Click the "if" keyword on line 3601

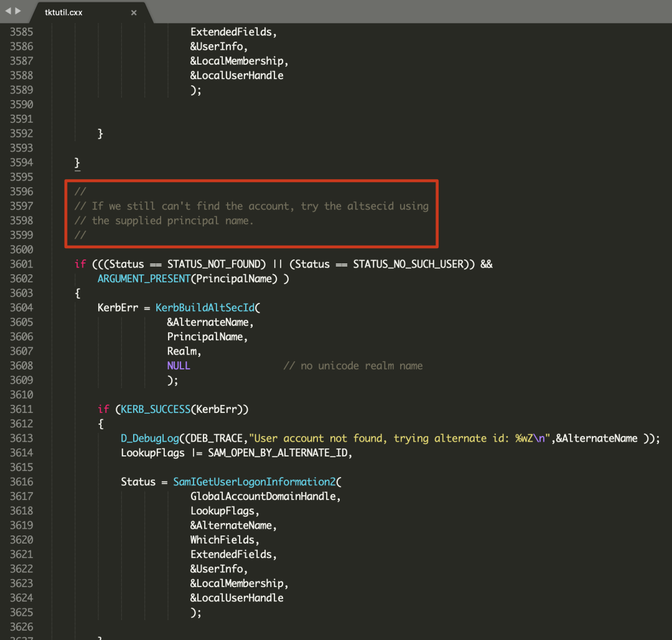pyautogui.click(x=80, y=264)
